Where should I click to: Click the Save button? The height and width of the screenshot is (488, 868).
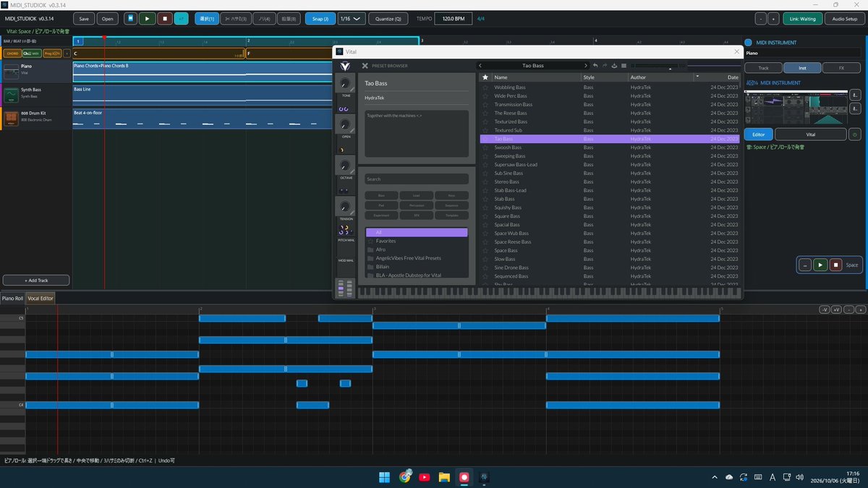(85, 19)
